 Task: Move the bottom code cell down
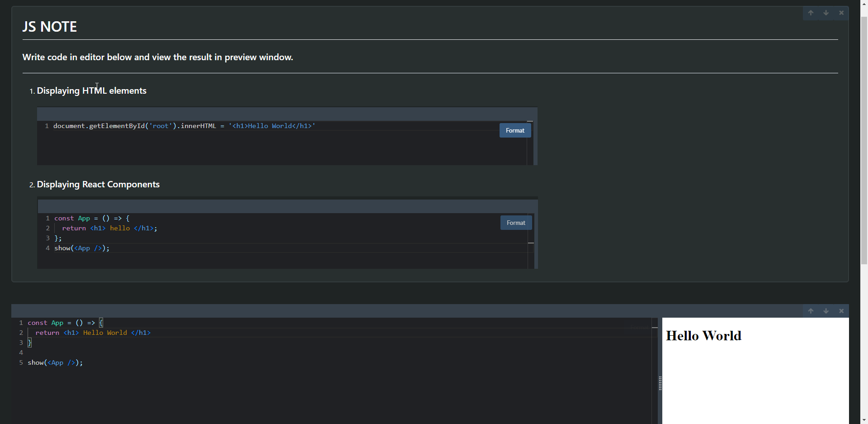[826, 311]
